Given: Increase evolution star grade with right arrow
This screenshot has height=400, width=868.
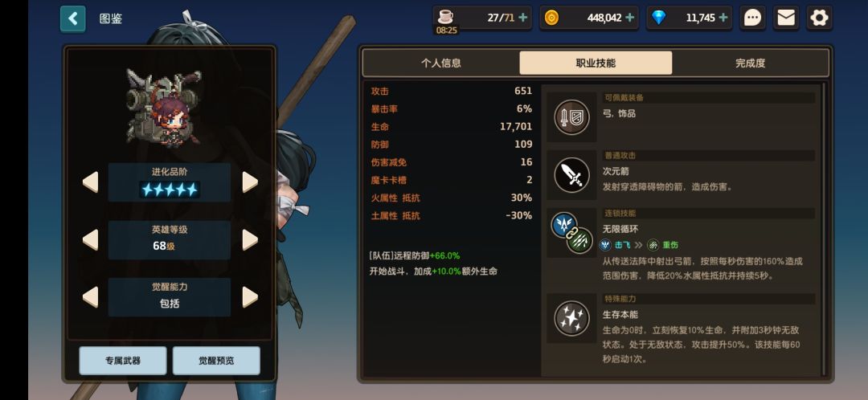Looking at the screenshot, I should (x=250, y=182).
